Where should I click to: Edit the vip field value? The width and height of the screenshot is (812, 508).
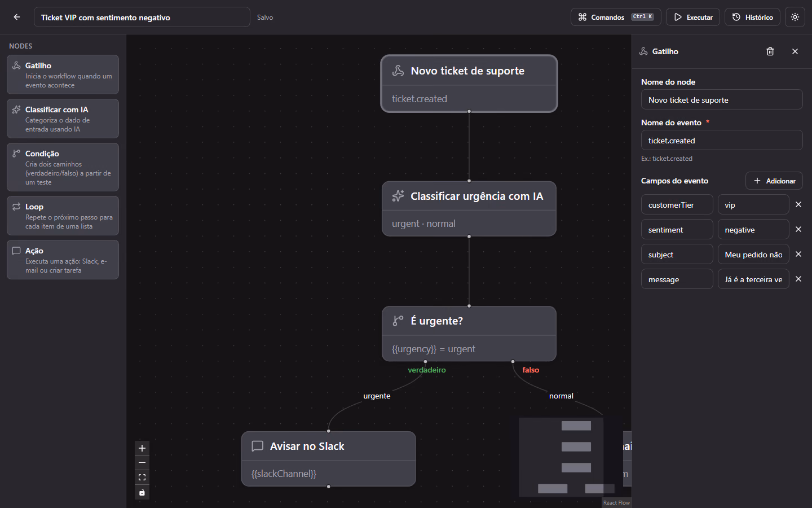pos(753,204)
